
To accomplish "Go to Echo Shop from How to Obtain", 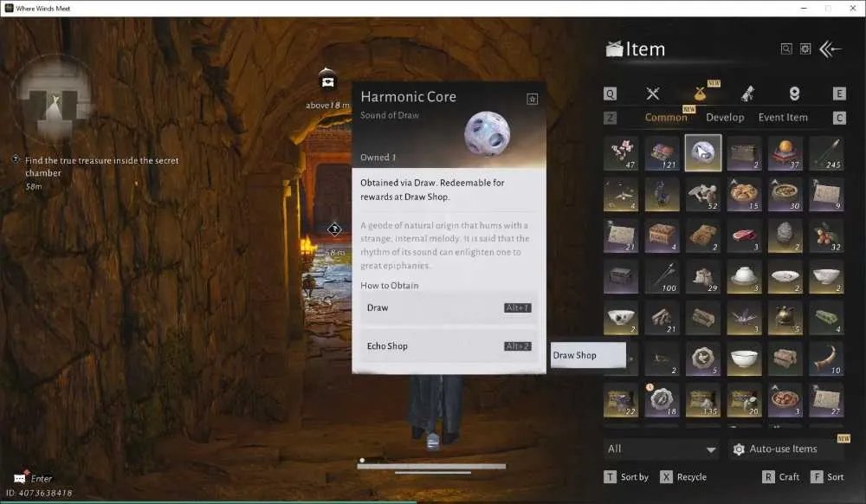I will point(449,346).
